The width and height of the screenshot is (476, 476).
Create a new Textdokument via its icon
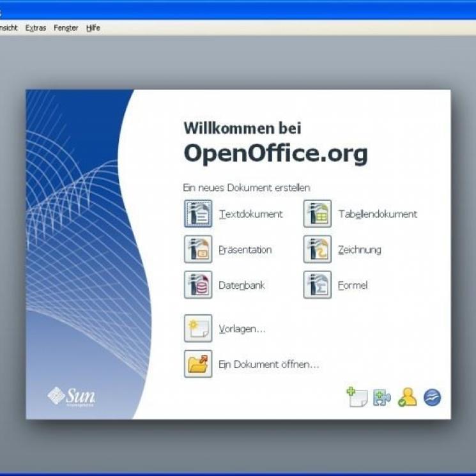[198, 213]
